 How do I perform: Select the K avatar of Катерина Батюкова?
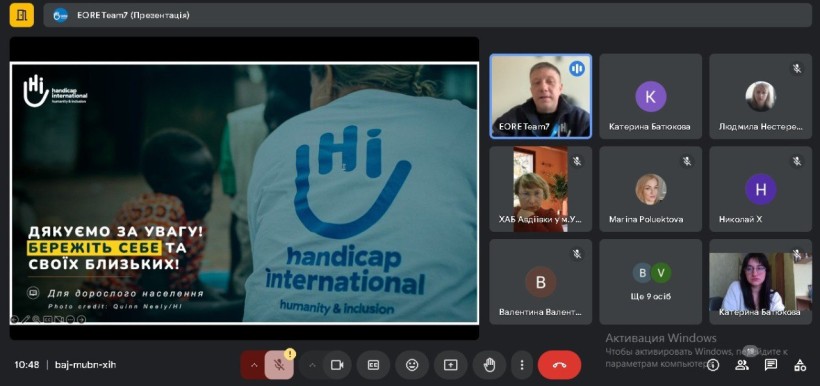tap(651, 97)
